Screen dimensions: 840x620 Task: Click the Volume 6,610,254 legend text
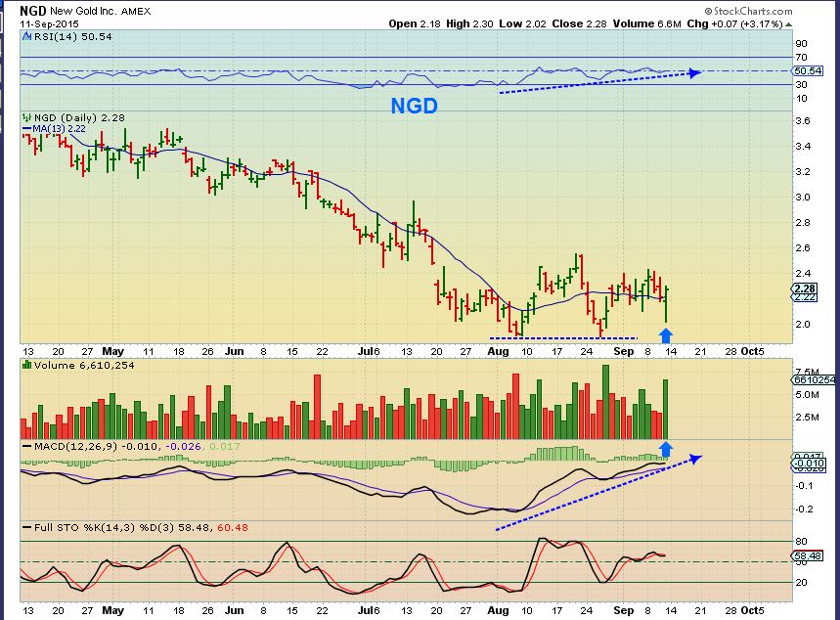point(84,365)
